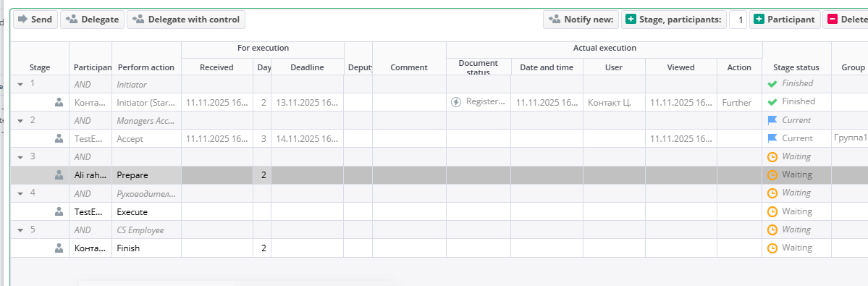Image resolution: width=868 pixels, height=286 pixels.
Task: Click deadline 14.11.2025 cell in Accept row
Action: click(x=307, y=138)
